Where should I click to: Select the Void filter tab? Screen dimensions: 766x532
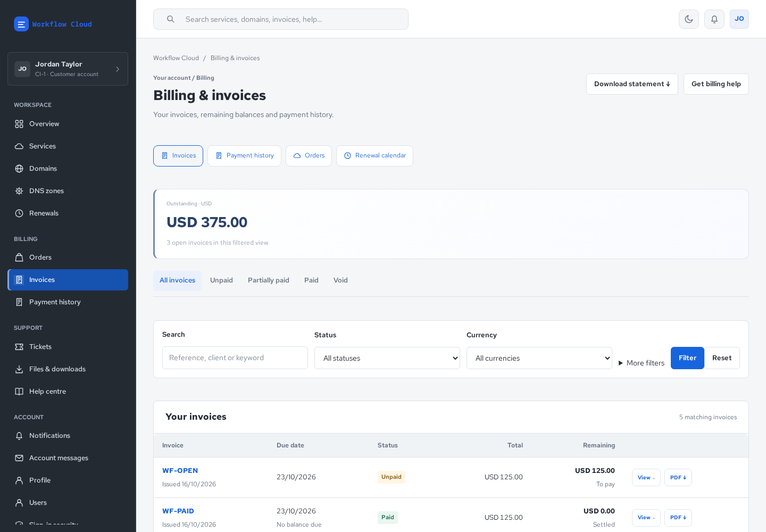pyautogui.click(x=340, y=280)
